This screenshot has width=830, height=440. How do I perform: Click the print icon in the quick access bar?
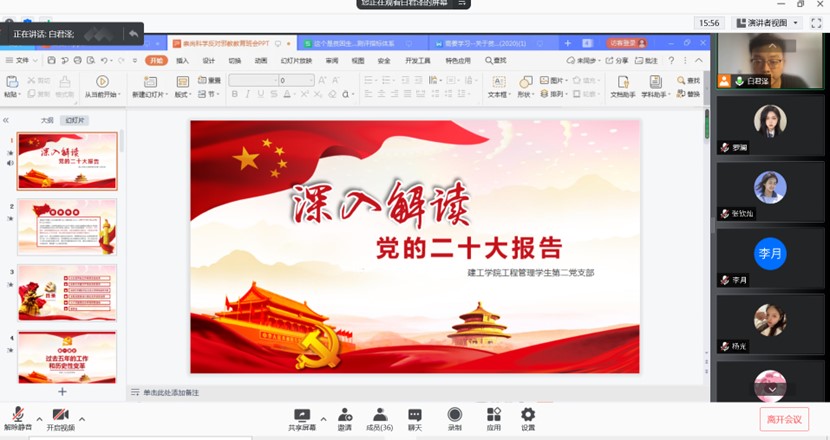pos(78,60)
